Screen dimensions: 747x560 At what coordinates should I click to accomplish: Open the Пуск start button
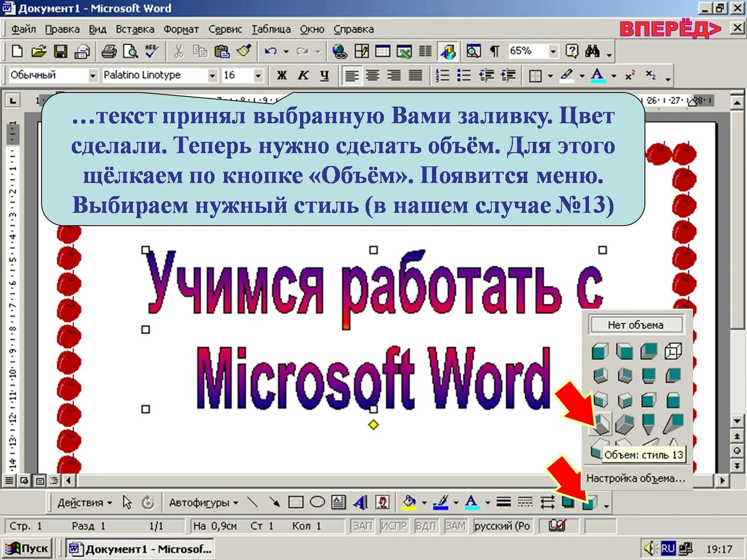point(27,548)
